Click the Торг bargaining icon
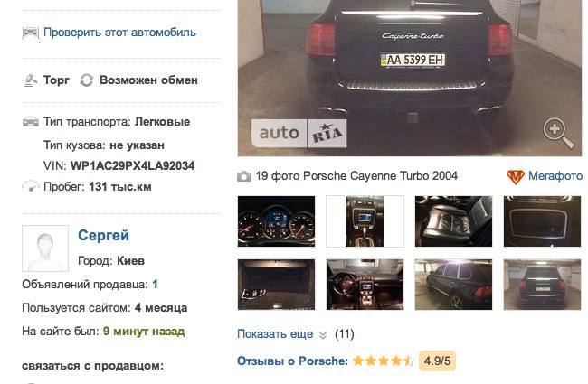The width and height of the screenshot is (588, 384). [x=31, y=80]
